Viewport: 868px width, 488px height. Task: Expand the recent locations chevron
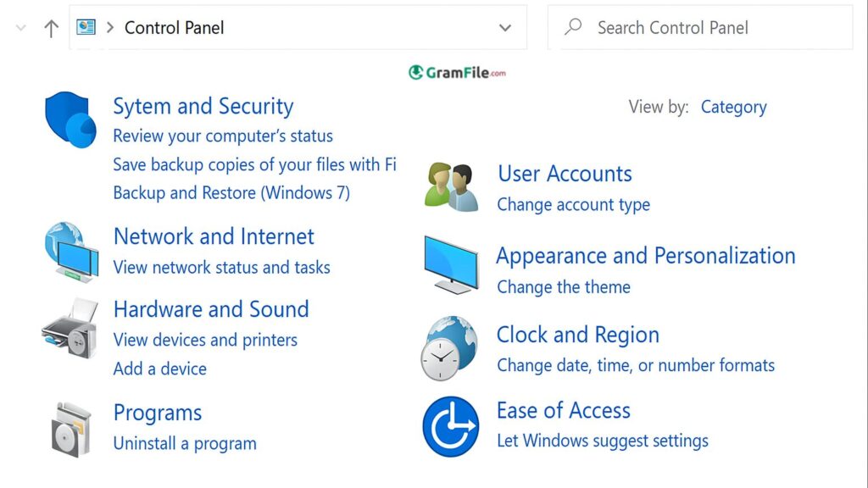point(21,28)
